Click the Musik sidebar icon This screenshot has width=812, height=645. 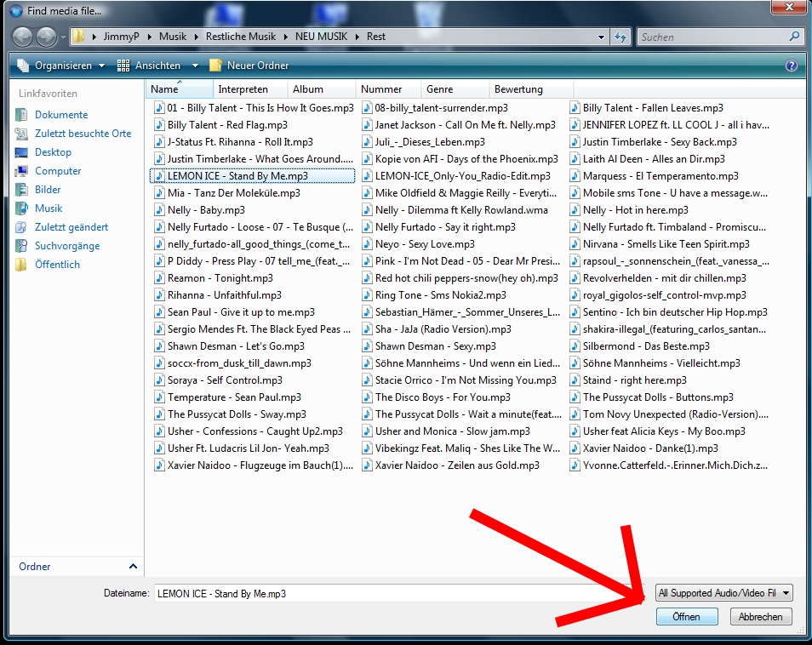[x=21, y=208]
